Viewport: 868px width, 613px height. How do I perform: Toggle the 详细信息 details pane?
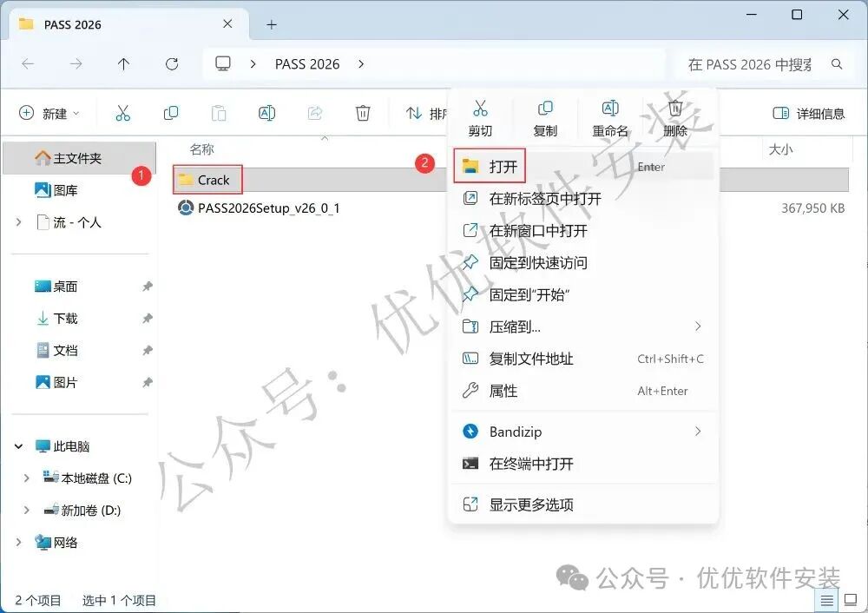(809, 114)
